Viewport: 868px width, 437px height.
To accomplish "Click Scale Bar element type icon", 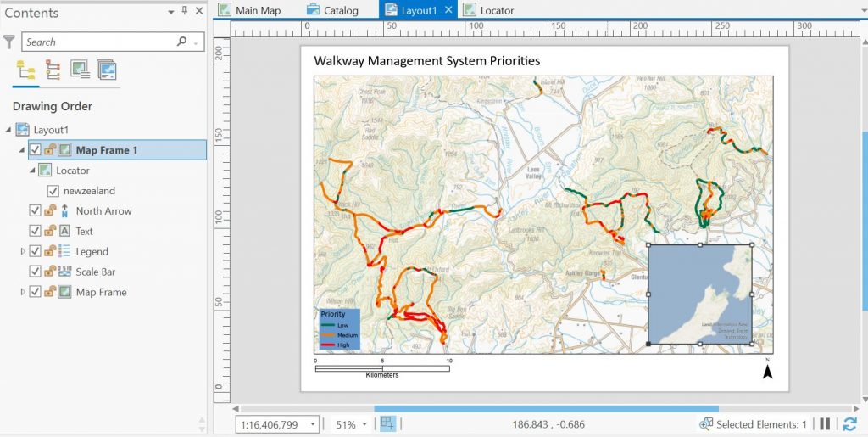I will point(64,272).
